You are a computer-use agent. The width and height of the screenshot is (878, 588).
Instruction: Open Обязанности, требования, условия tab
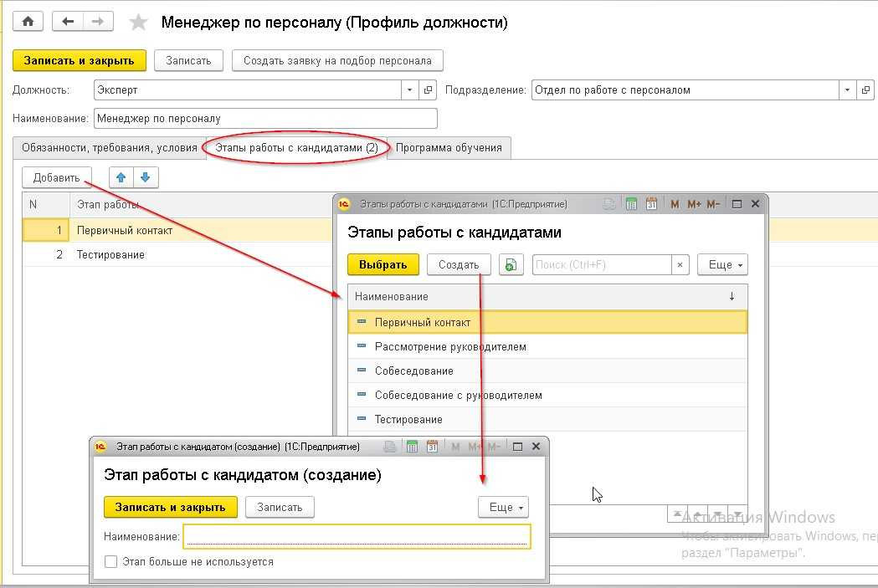(107, 148)
